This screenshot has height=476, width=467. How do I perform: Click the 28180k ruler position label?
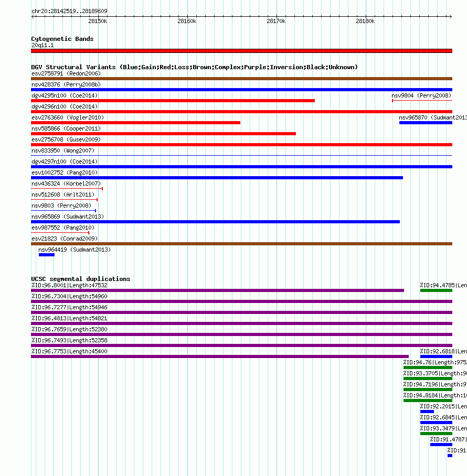point(365,21)
